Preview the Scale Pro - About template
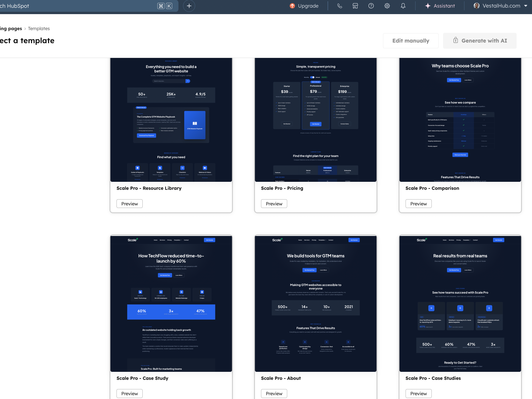This screenshot has width=532, height=399. pyautogui.click(x=274, y=394)
